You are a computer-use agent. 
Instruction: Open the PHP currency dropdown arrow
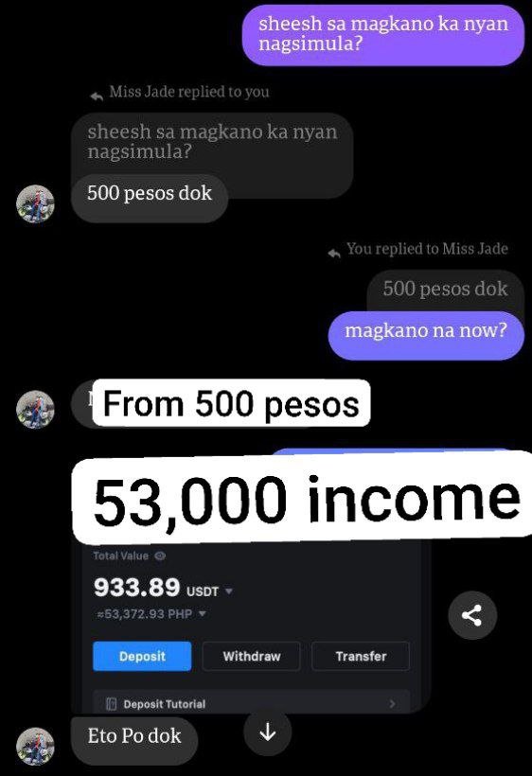pyautogui.click(x=202, y=613)
